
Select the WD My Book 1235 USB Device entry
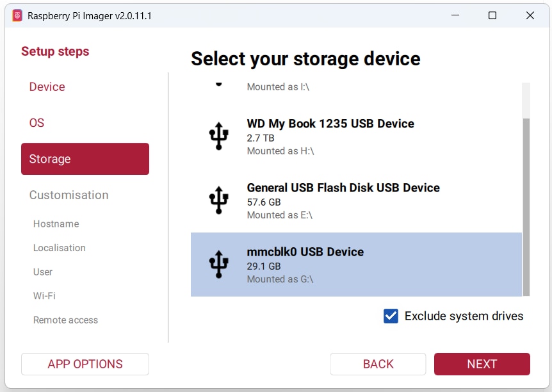coord(356,136)
